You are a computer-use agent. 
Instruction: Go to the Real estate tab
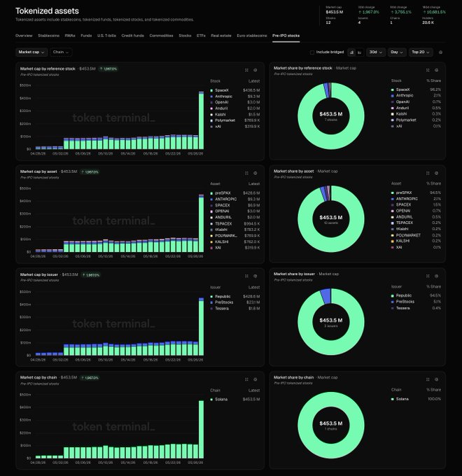[221, 36]
